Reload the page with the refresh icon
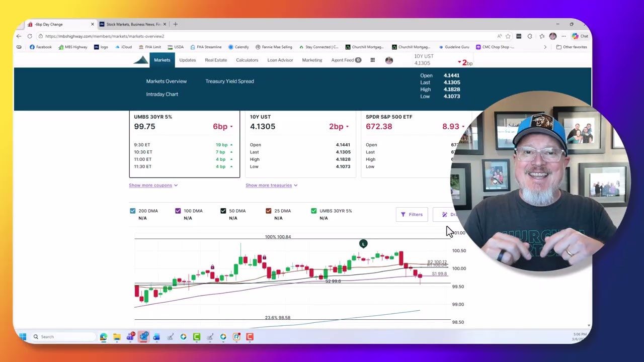This screenshot has width=644, height=362. click(x=30, y=36)
